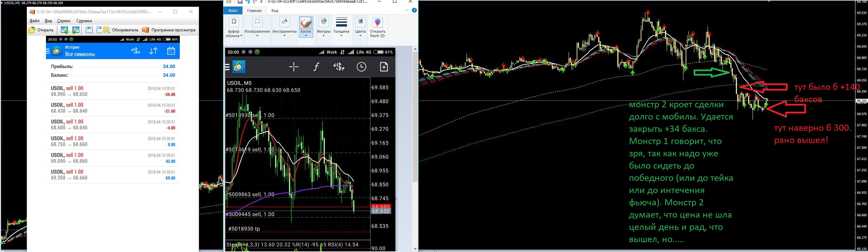Go to previous image in photo viewer
This screenshot has height=252, width=868.
[64, 30]
